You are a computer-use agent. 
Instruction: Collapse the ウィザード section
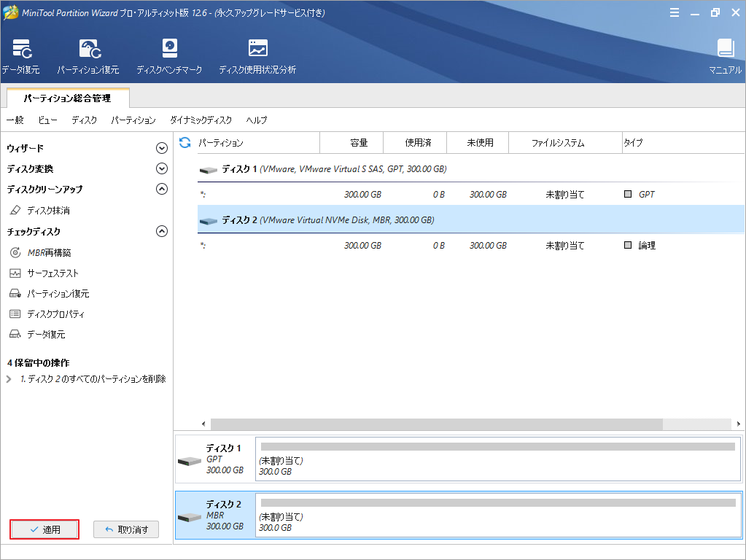pyautogui.click(x=161, y=147)
